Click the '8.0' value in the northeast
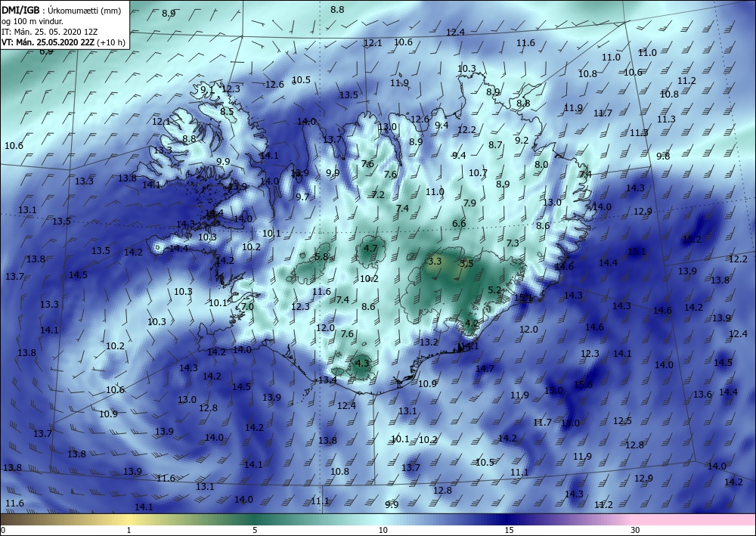756x536 pixels. click(x=541, y=164)
